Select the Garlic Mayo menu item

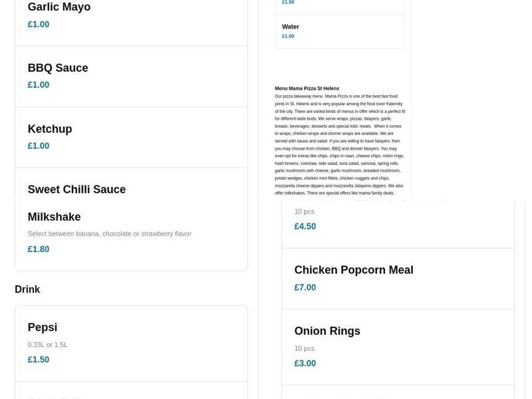click(59, 7)
